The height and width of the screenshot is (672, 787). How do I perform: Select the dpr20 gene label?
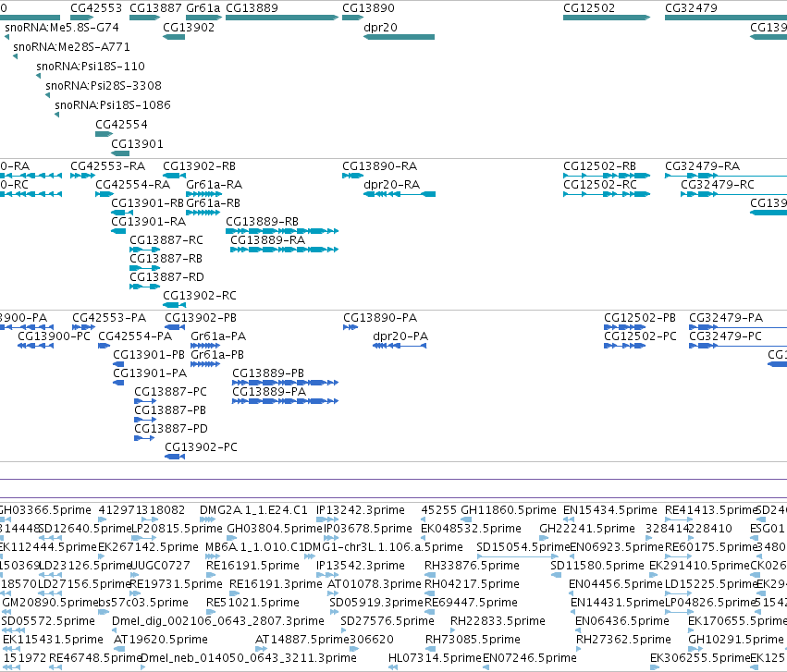click(x=380, y=27)
